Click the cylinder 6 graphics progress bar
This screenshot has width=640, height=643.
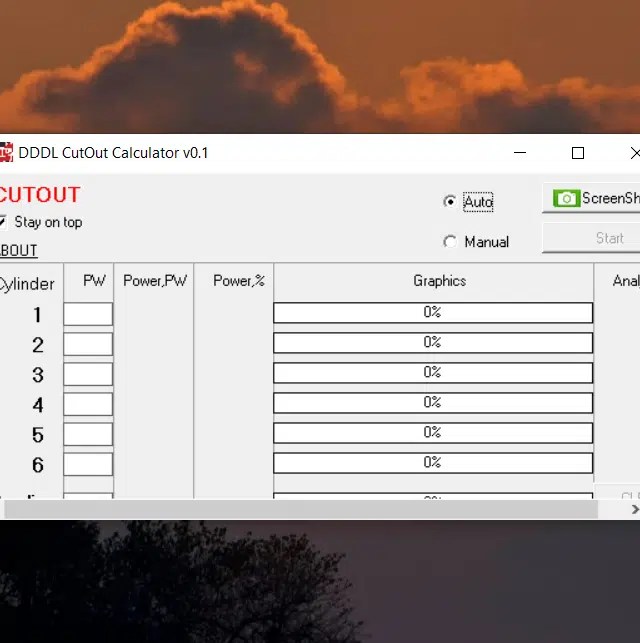[433, 463]
